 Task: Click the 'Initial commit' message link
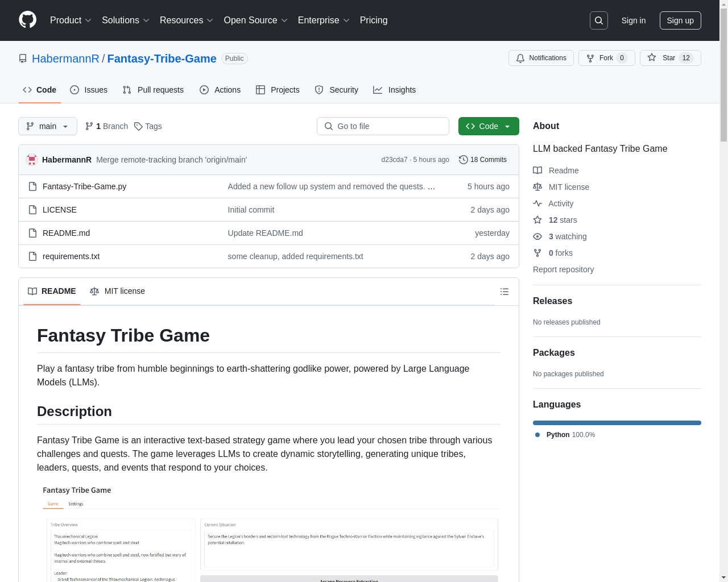pyautogui.click(x=251, y=210)
